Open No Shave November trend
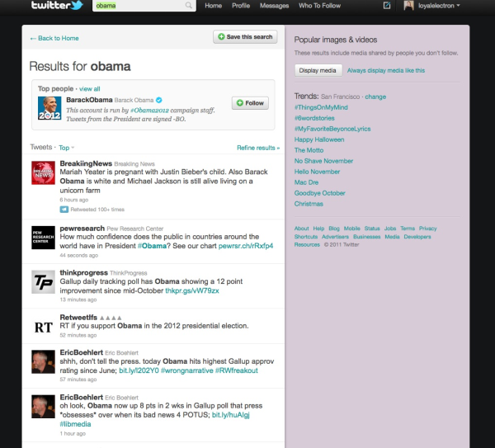The height and width of the screenshot is (448, 495). [323, 162]
